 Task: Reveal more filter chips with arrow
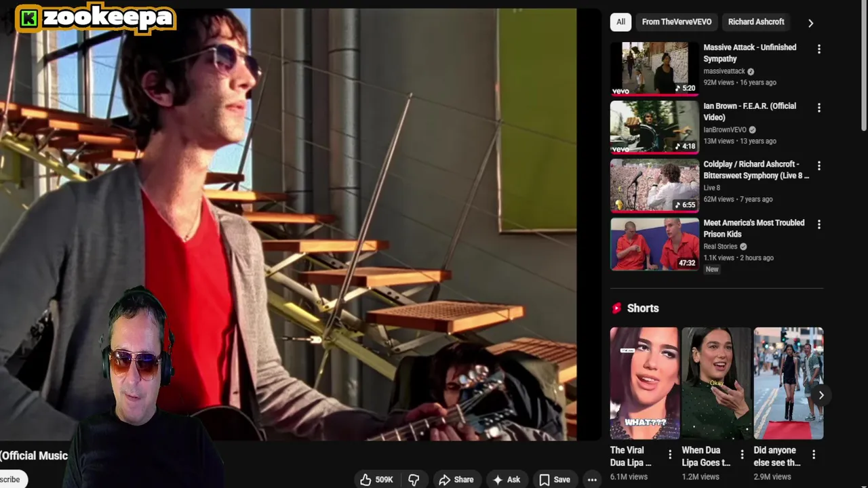point(810,23)
